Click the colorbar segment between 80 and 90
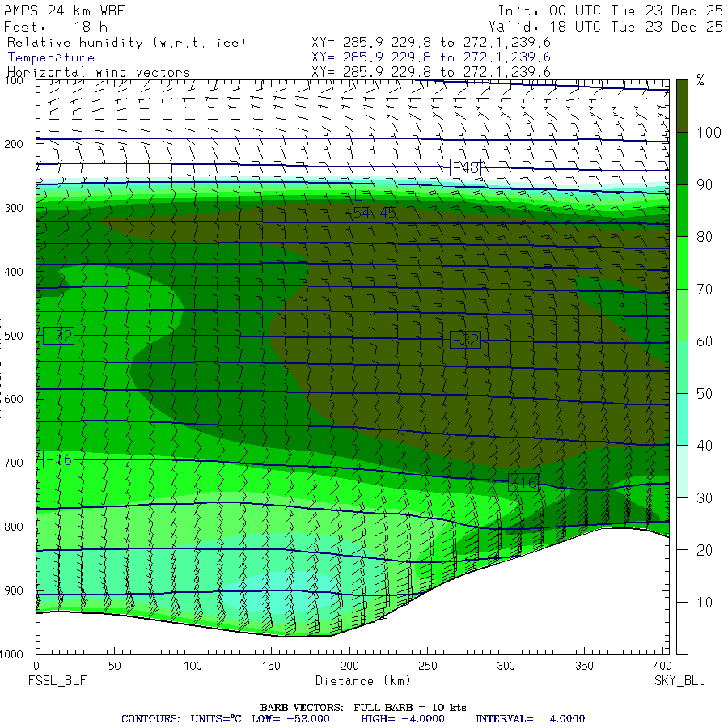This screenshot has height=728, width=728. [x=682, y=211]
